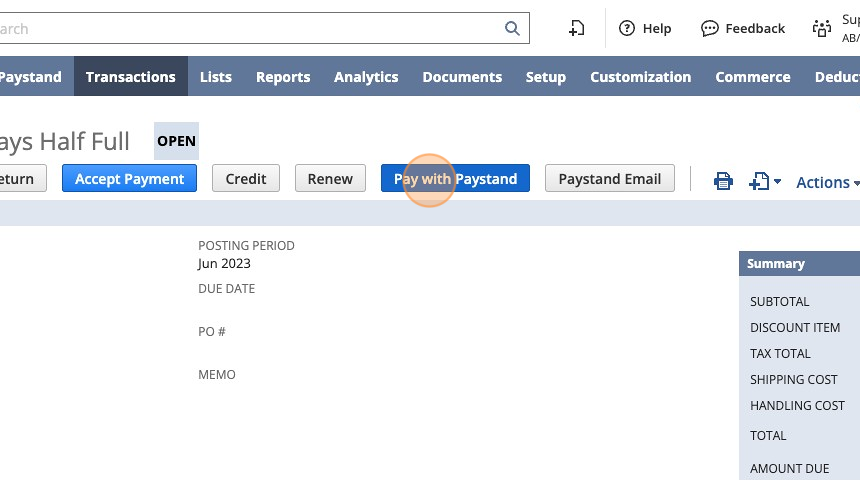
Task: Click the MEMO label
Action: point(217,375)
